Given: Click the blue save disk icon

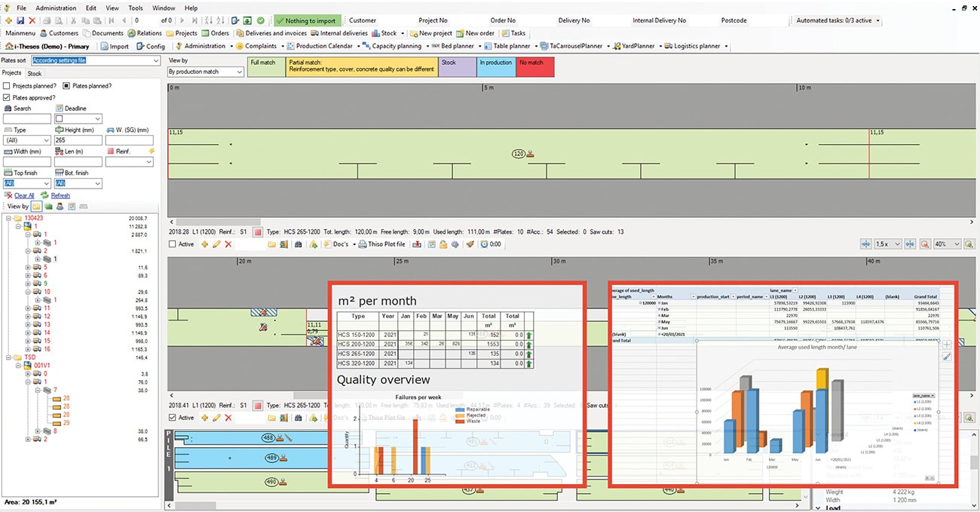Looking at the screenshot, I should [x=20, y=20].
